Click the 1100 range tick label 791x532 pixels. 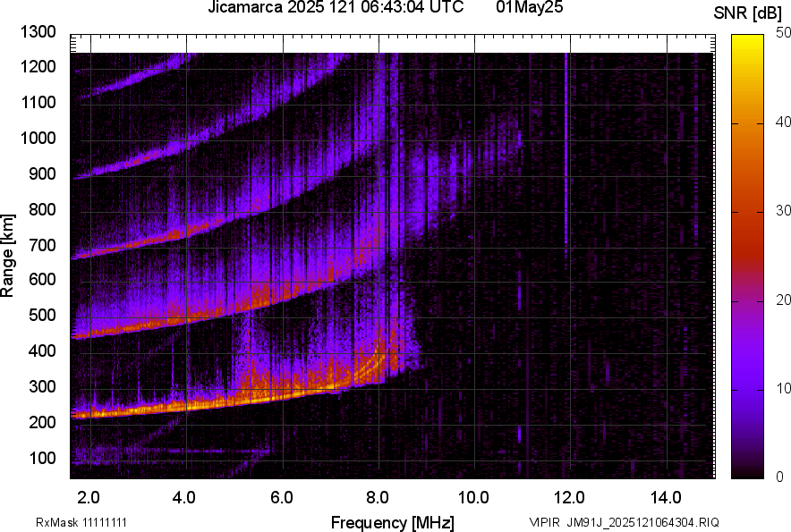38,102
